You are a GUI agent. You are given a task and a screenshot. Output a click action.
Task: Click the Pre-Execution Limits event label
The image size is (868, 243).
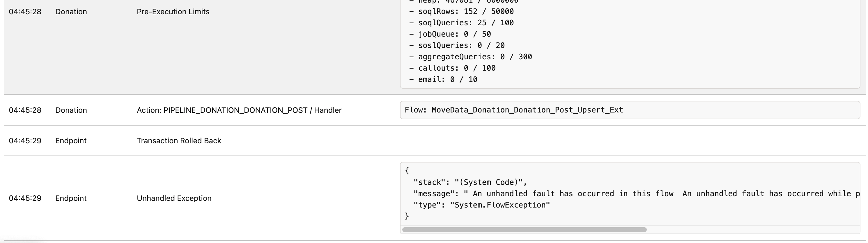click(173, 12)
